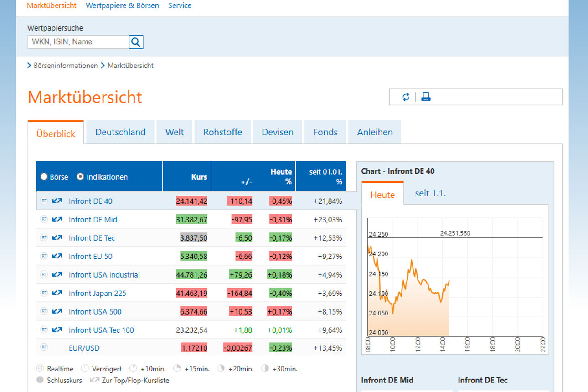The width and height of the screenshot is (588, 392).
Task: Switch to the Devisen tab
Action: pos(278,132)
